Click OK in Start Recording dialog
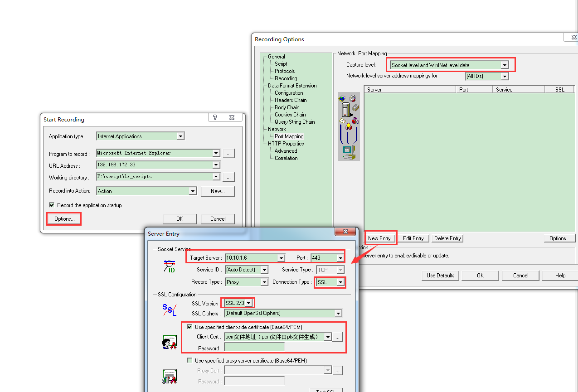This screenshot has height=392, width=578. pos(180,219)
